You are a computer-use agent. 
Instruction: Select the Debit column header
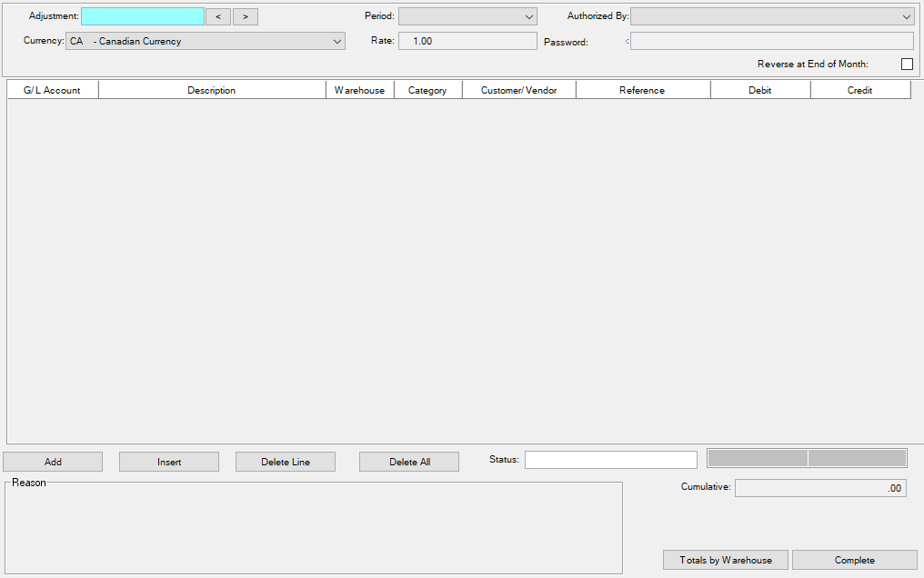(x=759, y=90)
